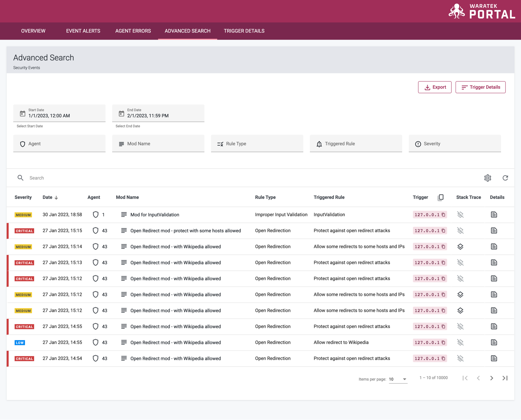View stack trace for 27 Jan 15:14 event

[460, 246]
